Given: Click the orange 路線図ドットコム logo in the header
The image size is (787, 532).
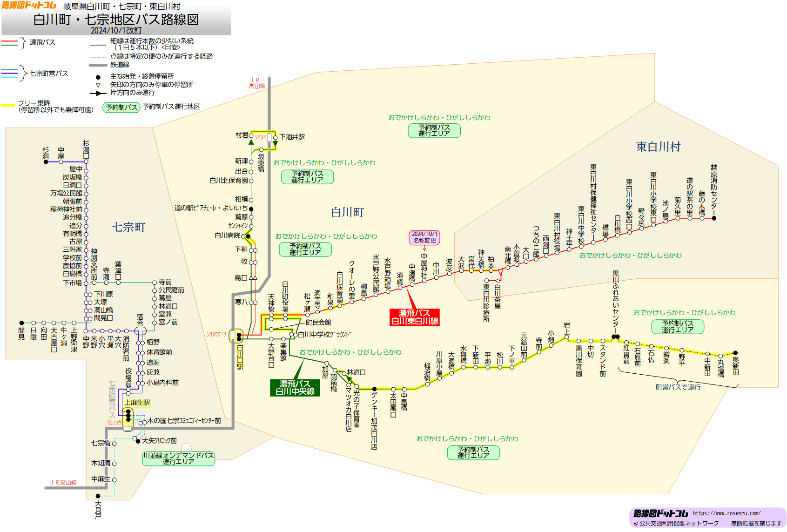Looking at the screenshot, I should [x=28, y=5].
